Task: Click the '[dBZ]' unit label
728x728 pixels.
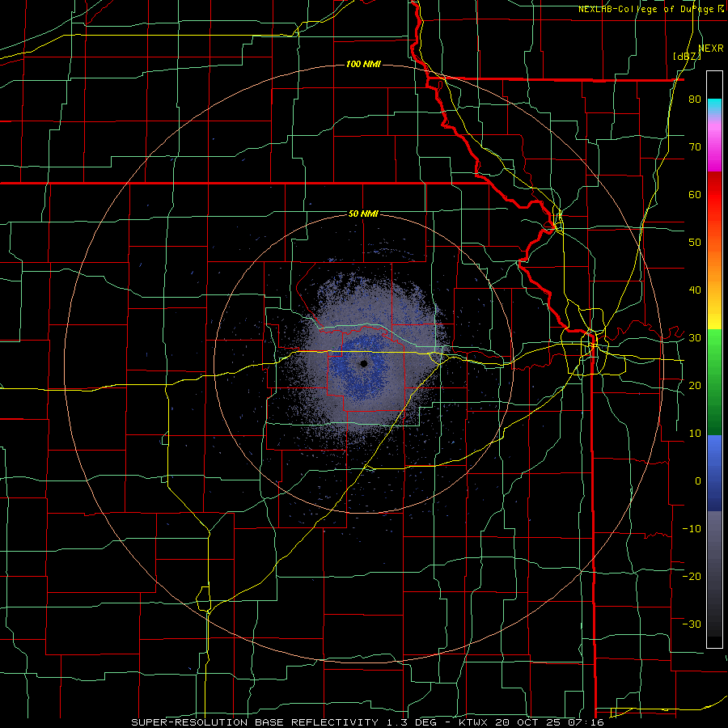Action: tap(687, 56)
